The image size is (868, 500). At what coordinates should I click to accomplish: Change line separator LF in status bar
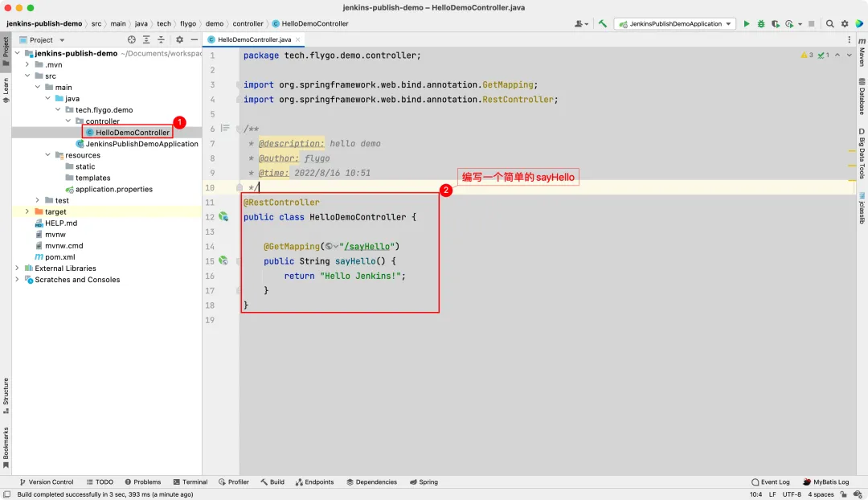coord(772,494)
